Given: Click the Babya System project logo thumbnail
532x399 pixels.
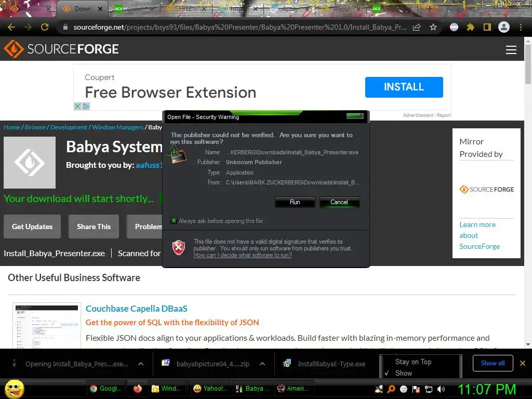Looking at the screenshot, I should [30, 163].
